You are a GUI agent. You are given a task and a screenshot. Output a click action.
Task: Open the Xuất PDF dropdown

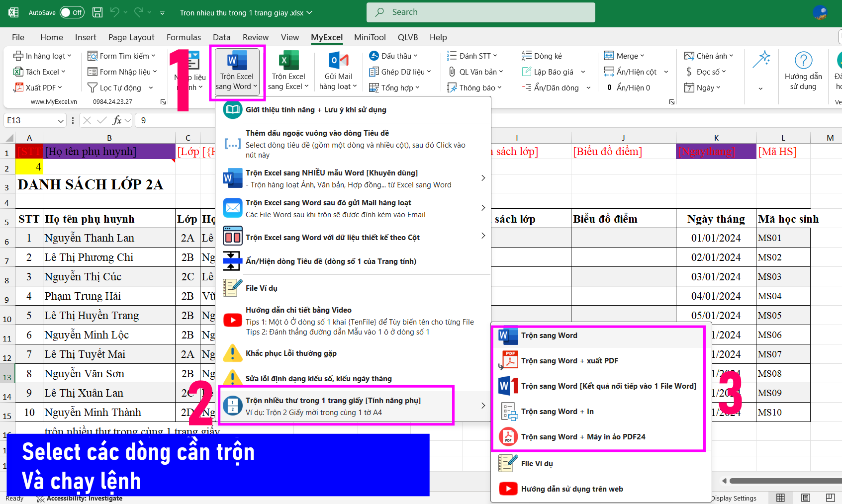tap(39, 88)
